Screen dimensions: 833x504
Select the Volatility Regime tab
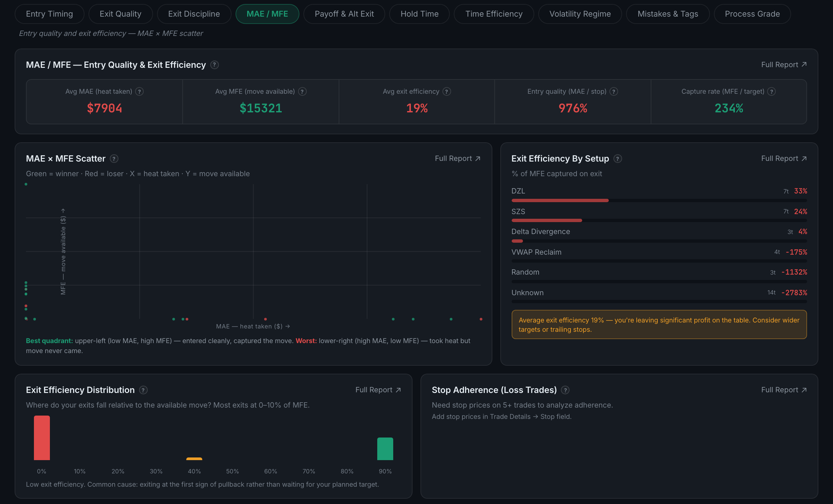pos(580,14)
